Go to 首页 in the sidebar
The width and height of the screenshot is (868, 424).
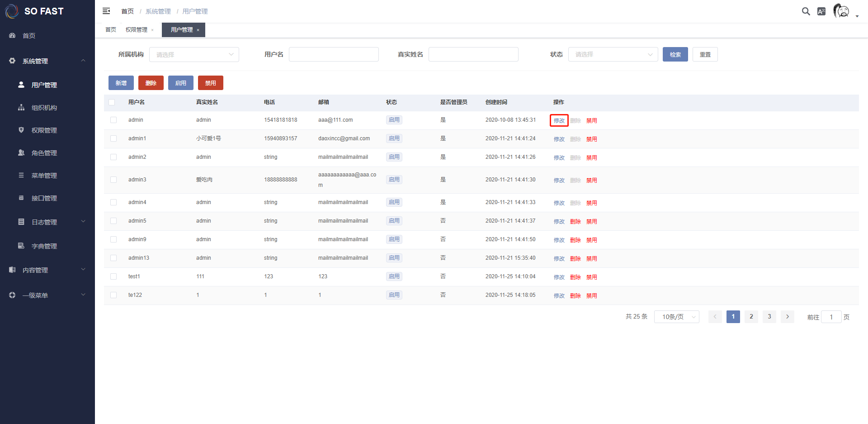(29, 35)
